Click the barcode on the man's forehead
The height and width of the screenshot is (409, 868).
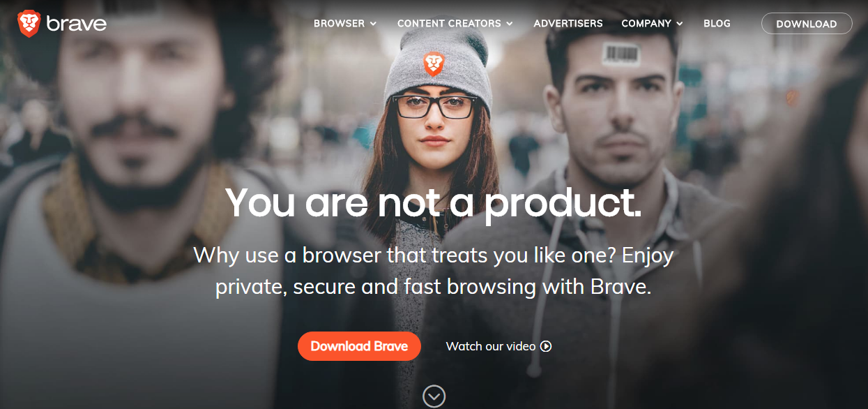(x=620, y=54)
